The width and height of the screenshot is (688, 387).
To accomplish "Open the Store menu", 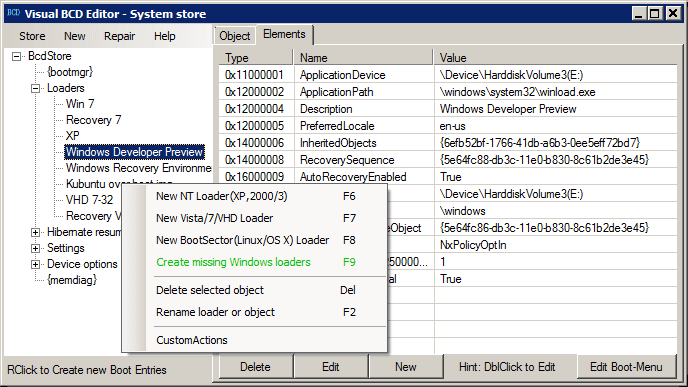I will [x=32, y=36].
